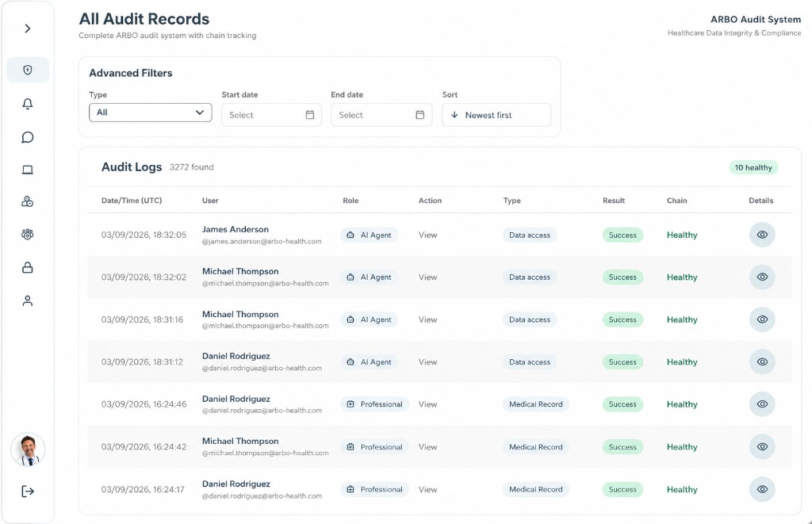Toggle the Newest first sort button

(x=496, y=115)
